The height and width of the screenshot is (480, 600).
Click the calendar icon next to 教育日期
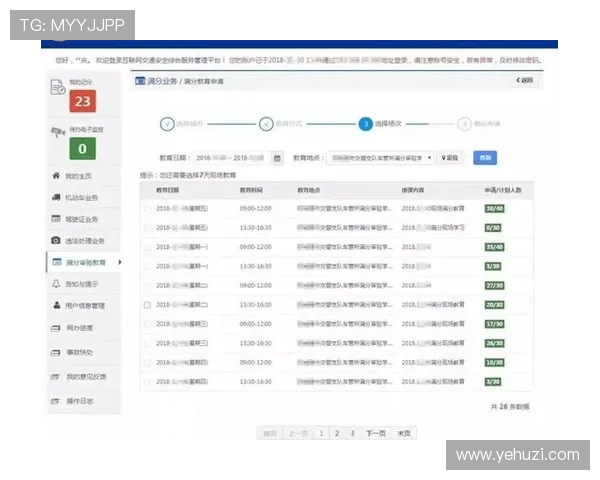(x=277, y=158)
